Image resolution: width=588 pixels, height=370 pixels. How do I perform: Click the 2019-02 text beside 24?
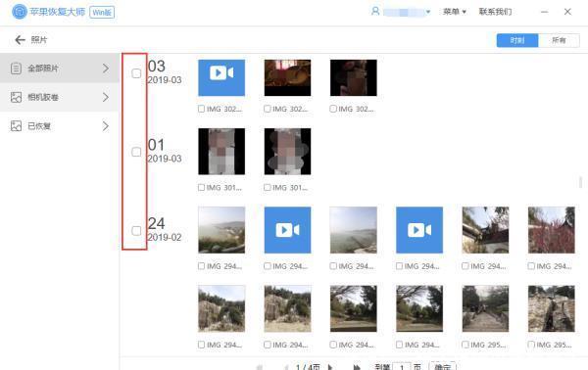coord(165,238)
